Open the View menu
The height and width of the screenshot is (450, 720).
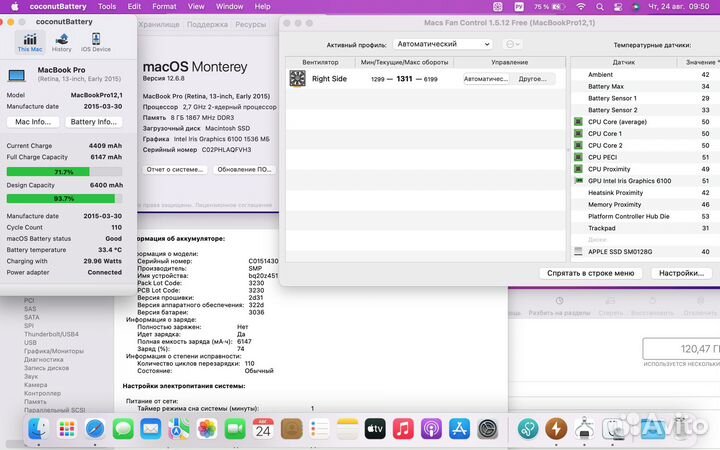[196, 6]
